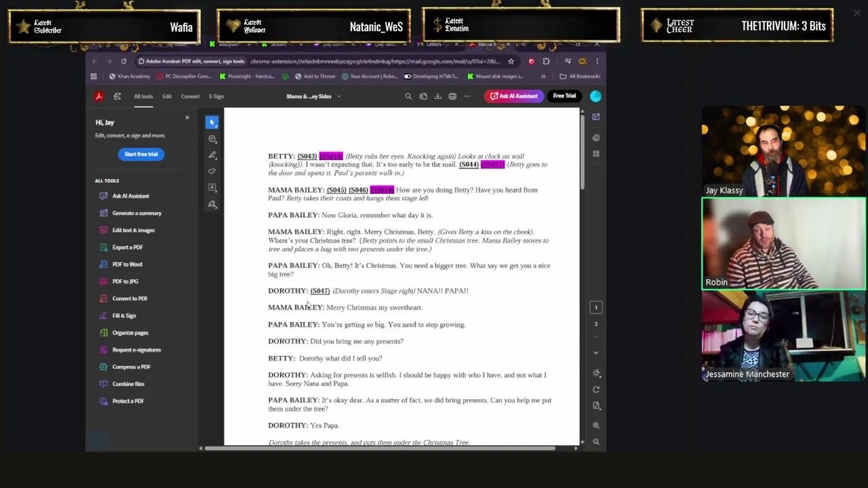This screenshot has width=868, height=488.
Task: Open the search magnifier in Acrobat toolbar
Action: click(x=408, y=96)
